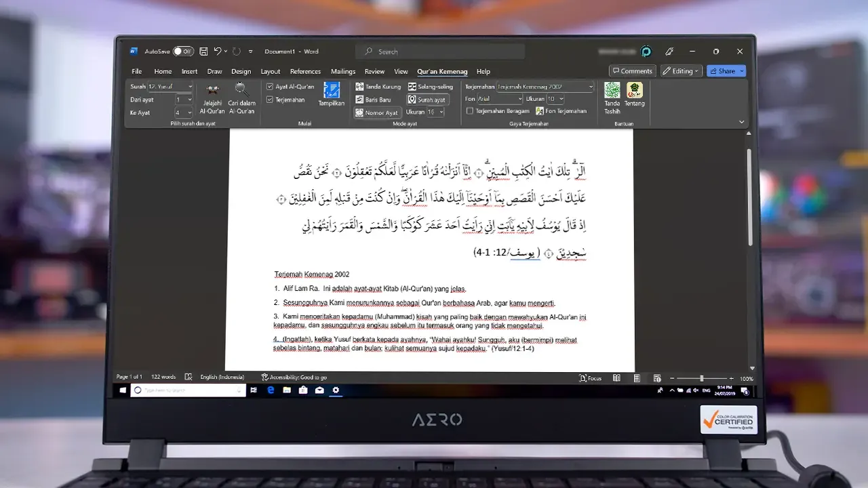The image size is (868, 488).
Task: Enable the Terjemahan Beragam checkbox
Action: coord(470,111)
